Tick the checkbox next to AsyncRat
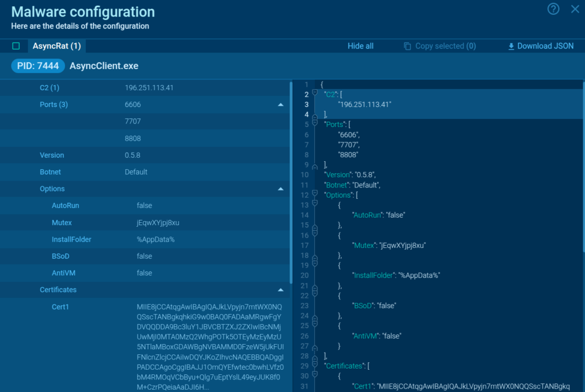585x392 pixels. coord(16,46)
